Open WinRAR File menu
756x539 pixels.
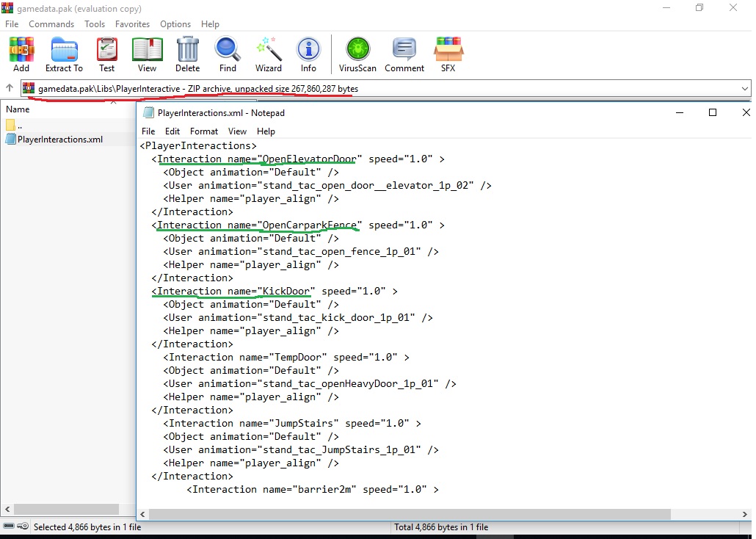point(12,24)
